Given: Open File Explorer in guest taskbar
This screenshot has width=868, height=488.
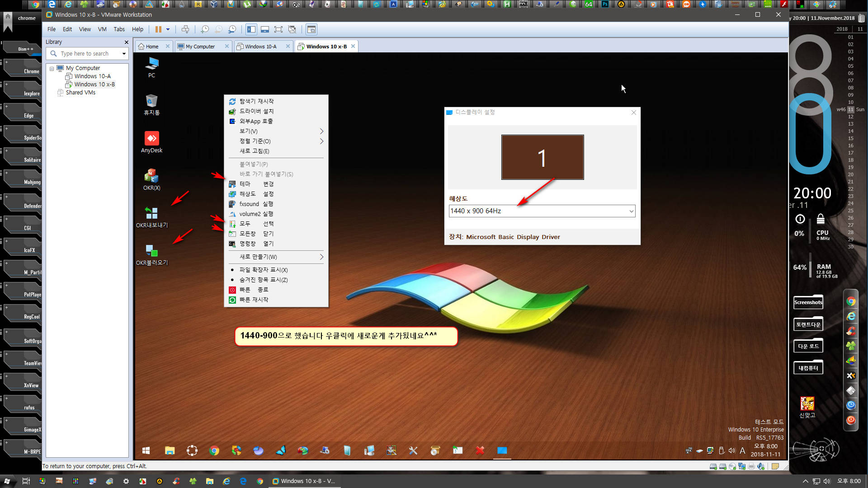Looking at the screenshot, I should [x=170, y=450].
